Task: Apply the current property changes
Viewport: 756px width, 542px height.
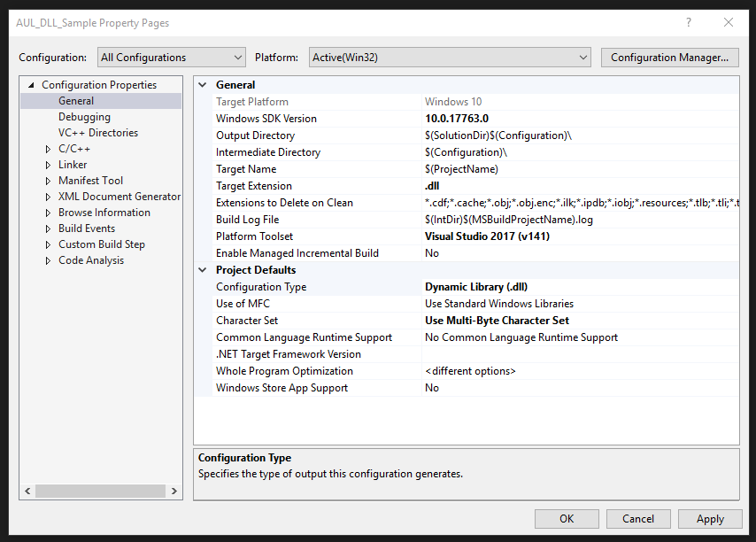Action: (710, 518)
